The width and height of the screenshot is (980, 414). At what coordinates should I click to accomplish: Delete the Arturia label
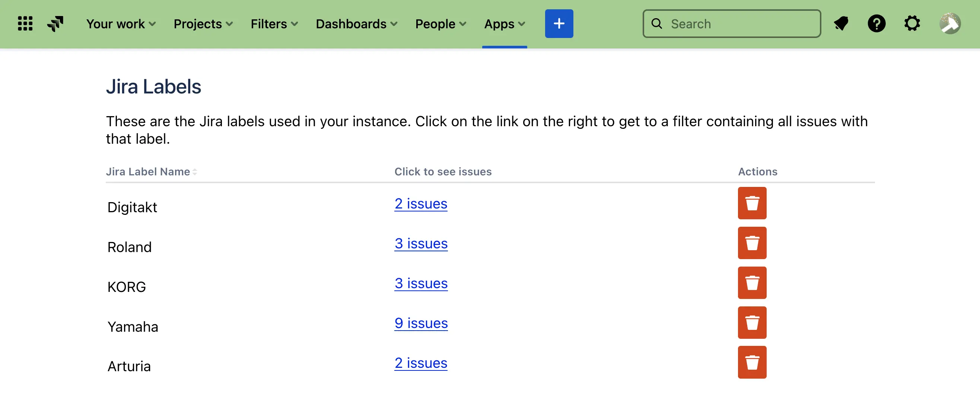[752, 362]
